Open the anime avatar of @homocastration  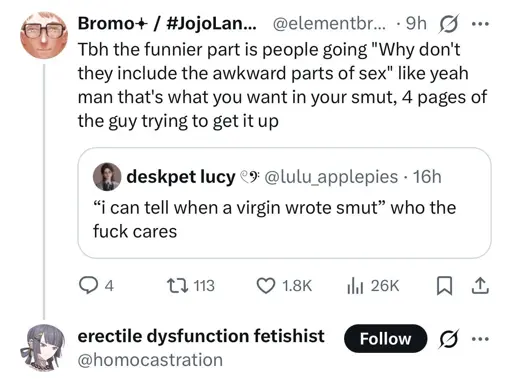tap(44, 348)
